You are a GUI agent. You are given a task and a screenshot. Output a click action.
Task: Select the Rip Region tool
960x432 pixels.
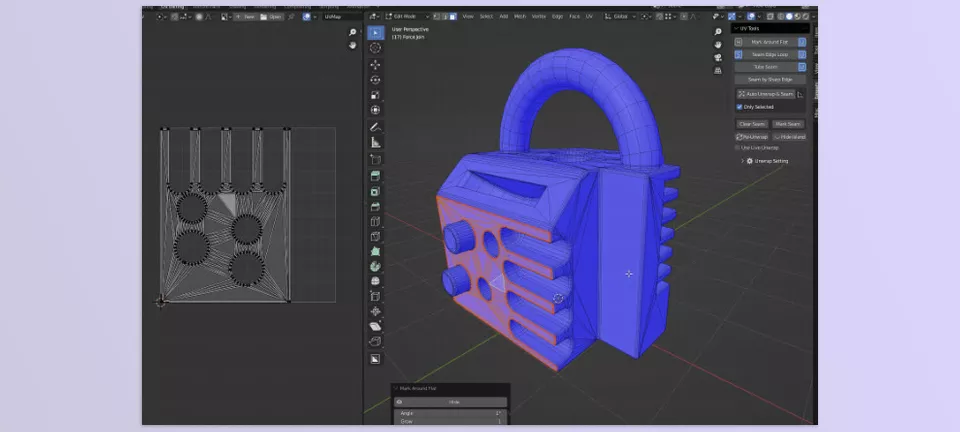[x=375, y=341]
